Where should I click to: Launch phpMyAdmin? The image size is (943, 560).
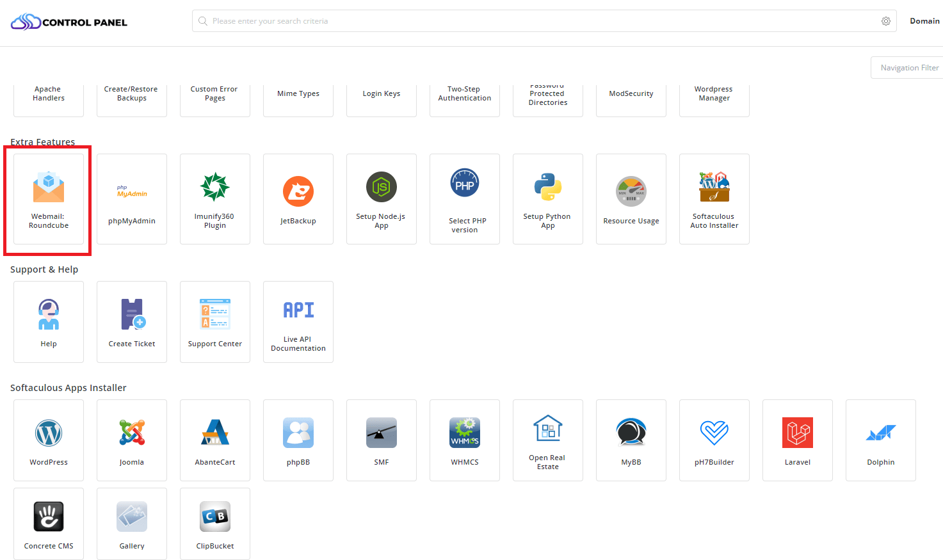click(131, 198)
